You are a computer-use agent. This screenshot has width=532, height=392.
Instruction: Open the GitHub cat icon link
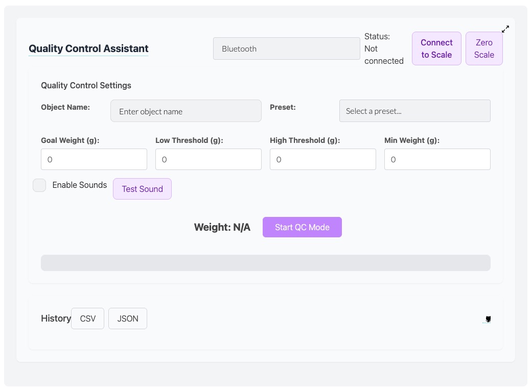point(488,319)
